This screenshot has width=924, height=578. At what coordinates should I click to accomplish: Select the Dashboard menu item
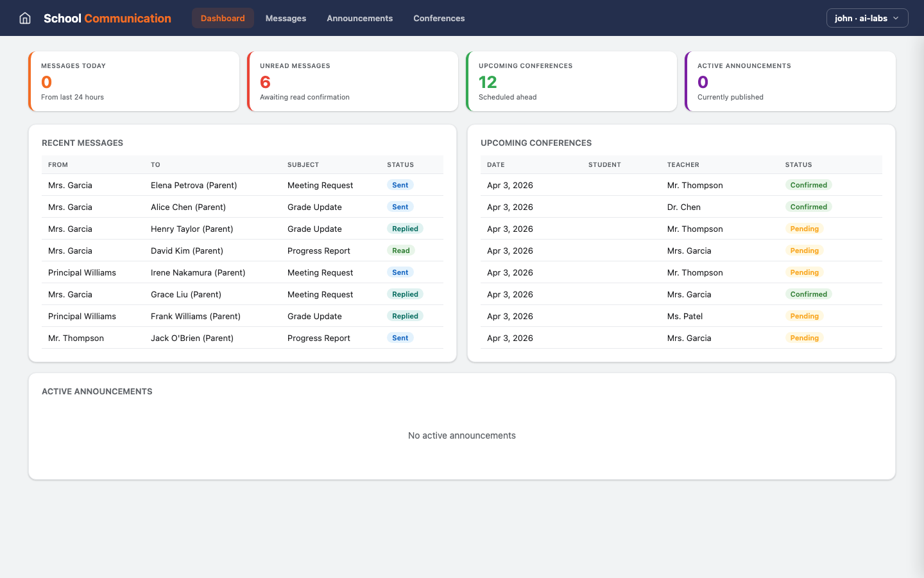[223, 18]
